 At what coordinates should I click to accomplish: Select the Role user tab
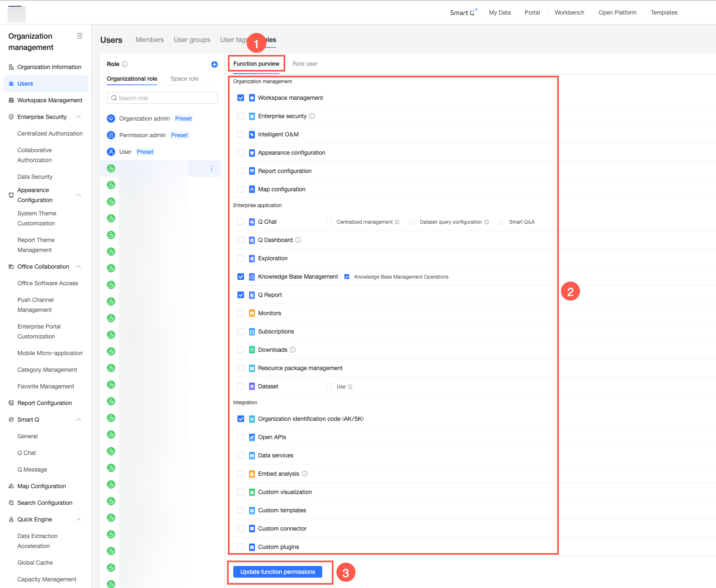[x=305, y=64]
